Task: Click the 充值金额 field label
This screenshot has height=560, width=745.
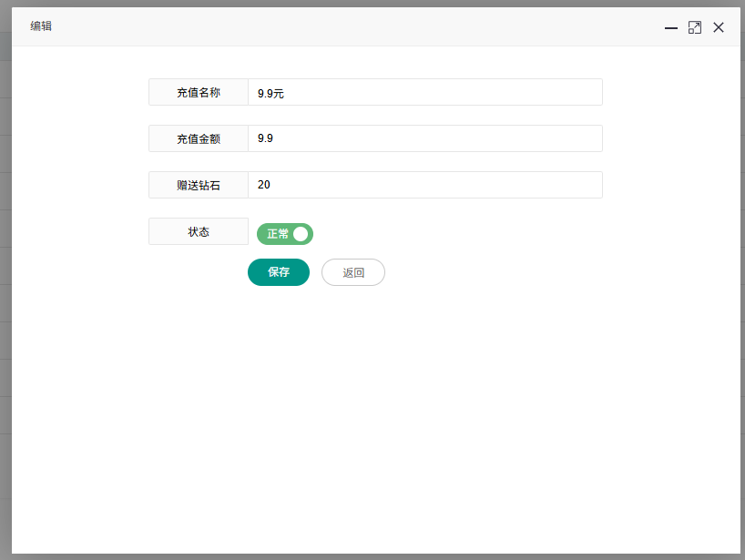Action: pos(199,139)
